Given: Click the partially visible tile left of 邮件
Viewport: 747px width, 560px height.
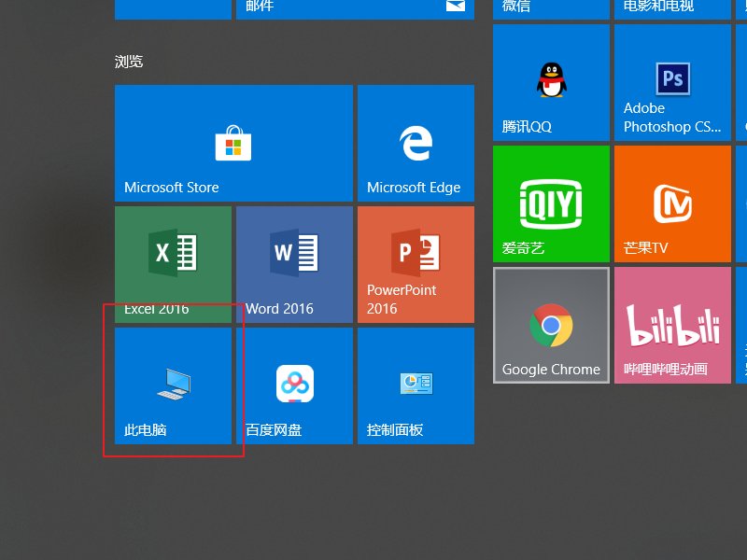Looking at the screenshot, I should (x=173, y=8).
